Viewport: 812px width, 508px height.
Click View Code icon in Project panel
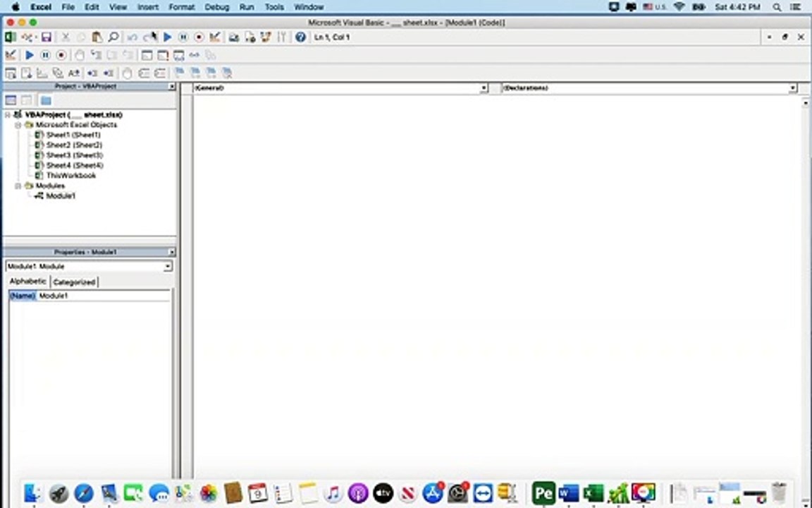click(x=11, y=100)
